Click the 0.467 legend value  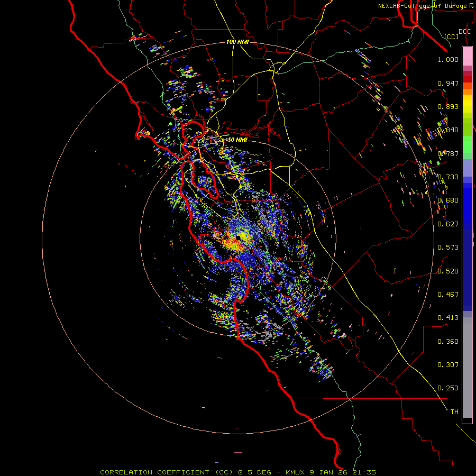point(448,295)
